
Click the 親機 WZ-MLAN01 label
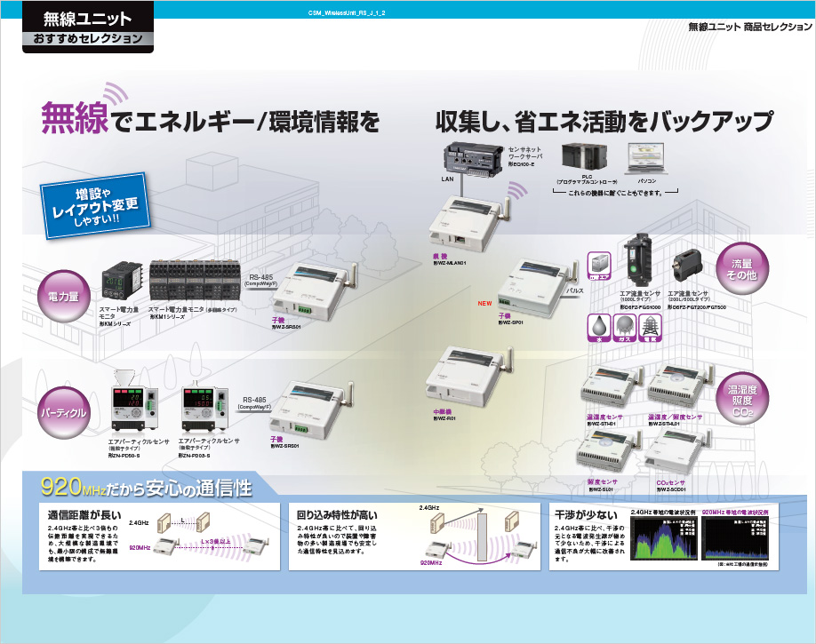[x=449, y=259]
